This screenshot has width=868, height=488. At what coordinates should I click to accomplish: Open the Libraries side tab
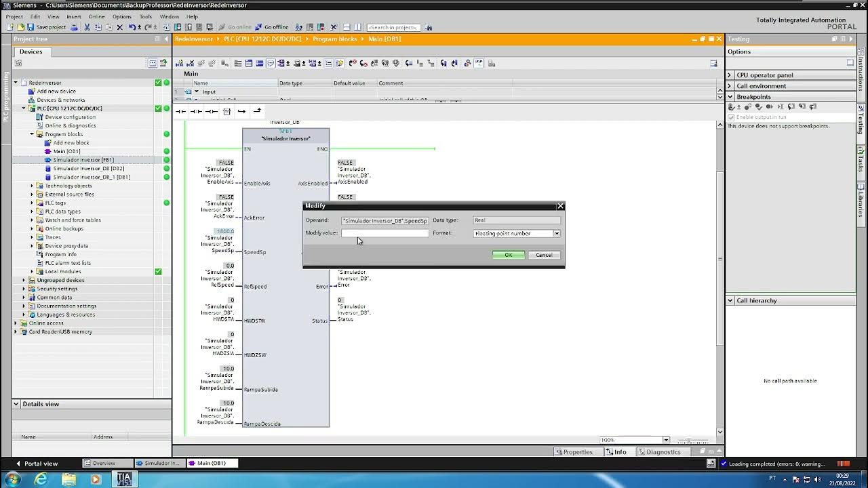[862, 201]
